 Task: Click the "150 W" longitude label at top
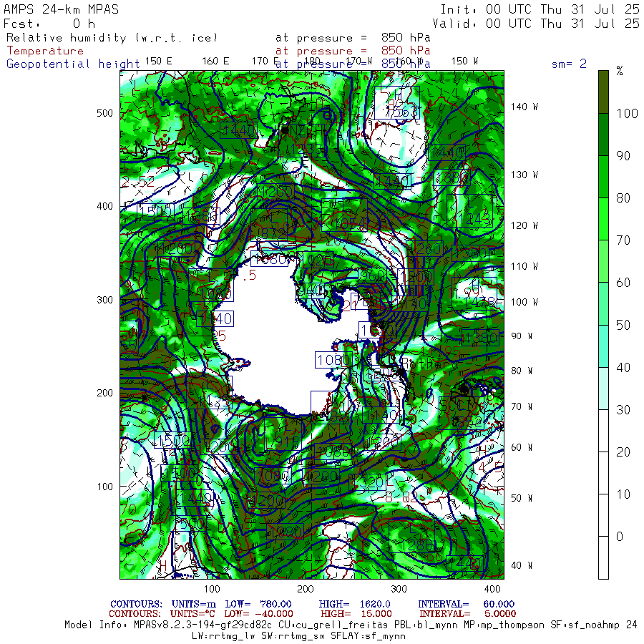click(x=464, y=62)
